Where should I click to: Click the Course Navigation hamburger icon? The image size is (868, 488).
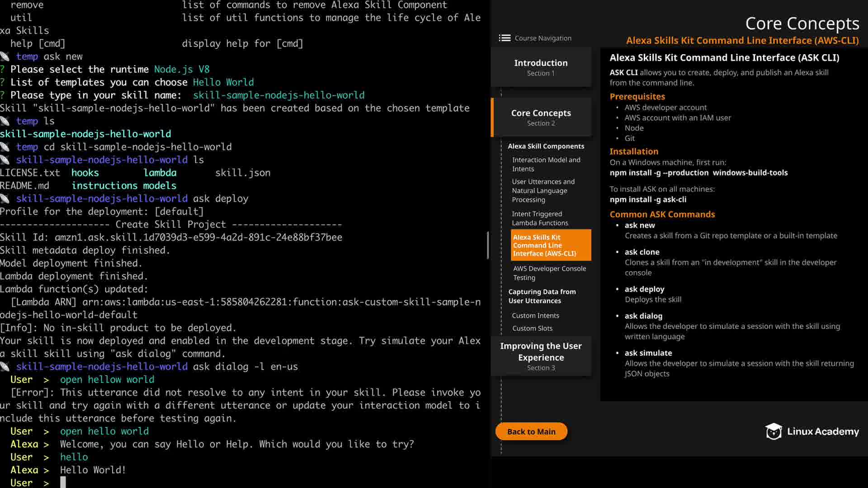click(505, 38)
